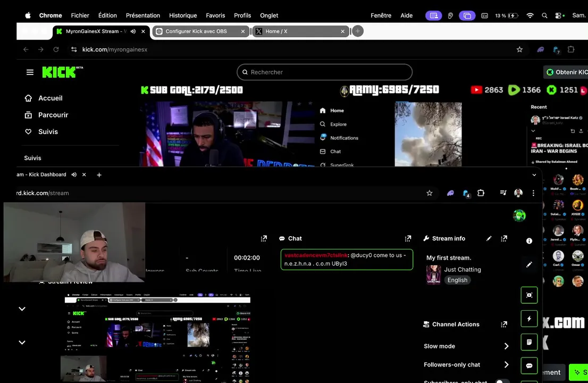
Task: Open the green Kick account avatar
Action: [x=519, y=215]
